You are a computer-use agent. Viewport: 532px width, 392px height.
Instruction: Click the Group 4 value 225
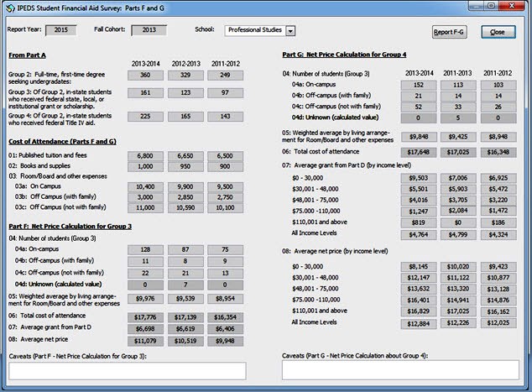click(x=145, y=117)
